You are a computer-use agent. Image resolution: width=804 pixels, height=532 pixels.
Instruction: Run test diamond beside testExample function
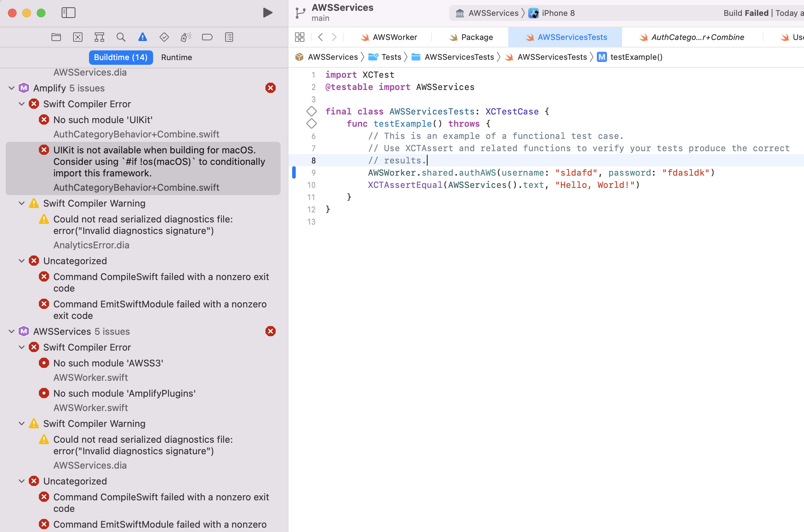click(312, 123)
